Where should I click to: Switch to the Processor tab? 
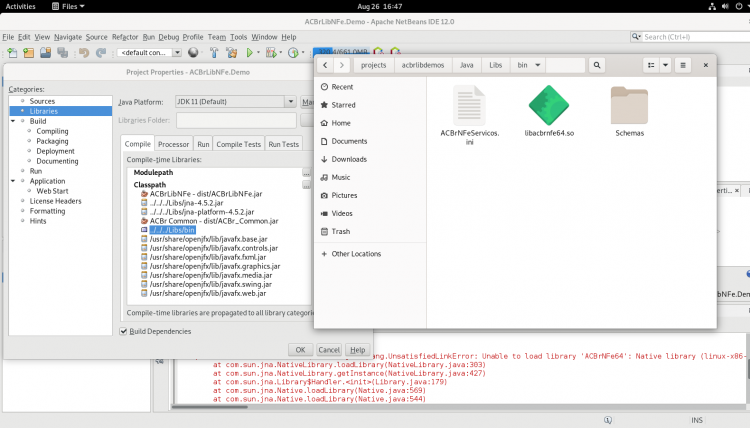pyautogui.click(x=173, y=144)
